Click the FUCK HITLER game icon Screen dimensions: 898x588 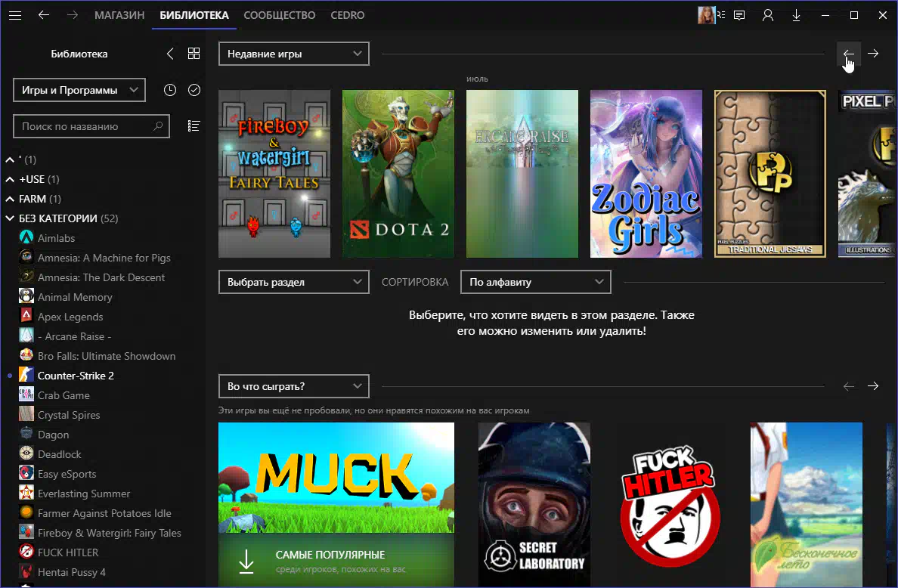(x=26, y=552)
